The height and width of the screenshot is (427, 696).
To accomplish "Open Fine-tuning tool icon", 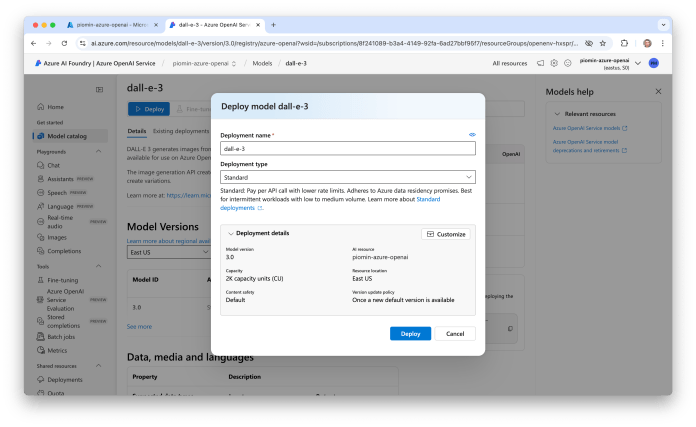I will [40, 280].
